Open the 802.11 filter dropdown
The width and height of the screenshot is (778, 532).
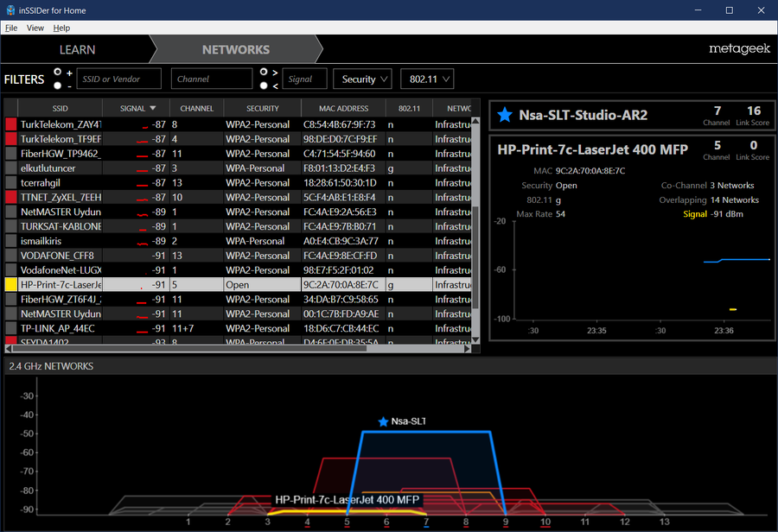click(x=427, y=79)
